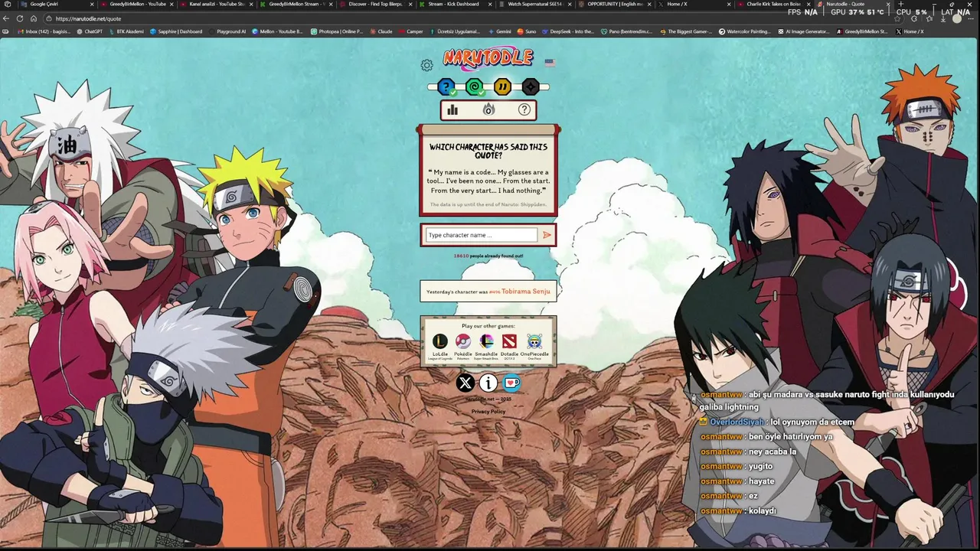
Task: Open Inbox (142) bookmark
Action: pyautogui.click(x=44, y=31)
